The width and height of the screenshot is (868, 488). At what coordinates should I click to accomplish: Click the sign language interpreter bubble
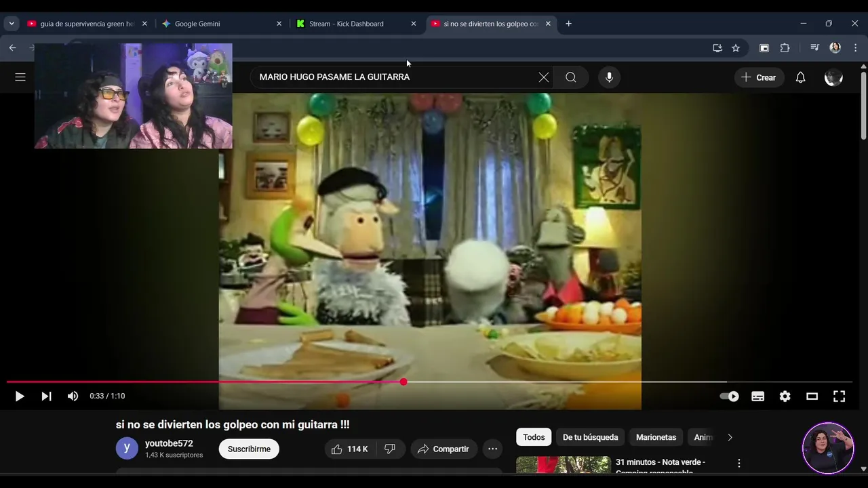[828, 448]
